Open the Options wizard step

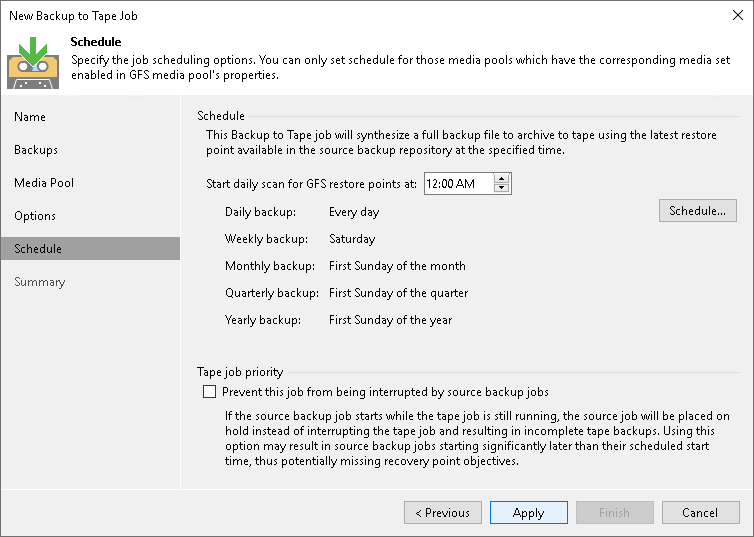(x=35, y=216)
